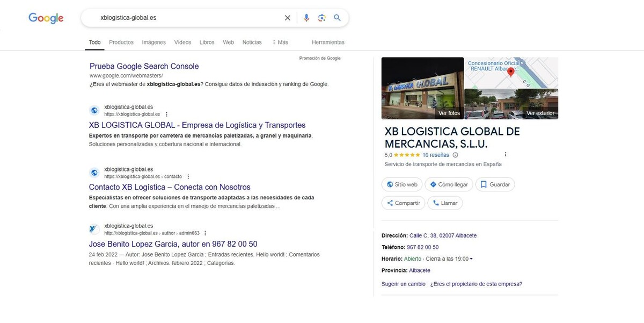Open Ver fotos storefront thumbnail
Viewport: 644px width, 323px height.
422,88
